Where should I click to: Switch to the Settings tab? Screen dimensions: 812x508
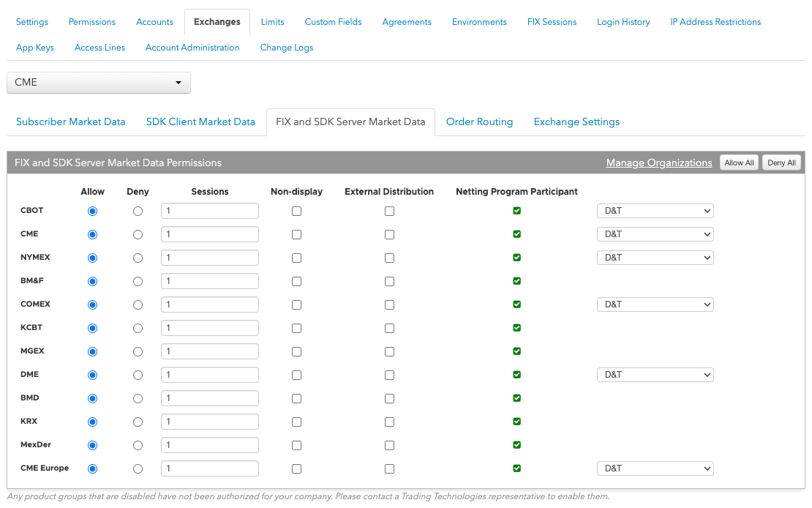pos(32,22)
